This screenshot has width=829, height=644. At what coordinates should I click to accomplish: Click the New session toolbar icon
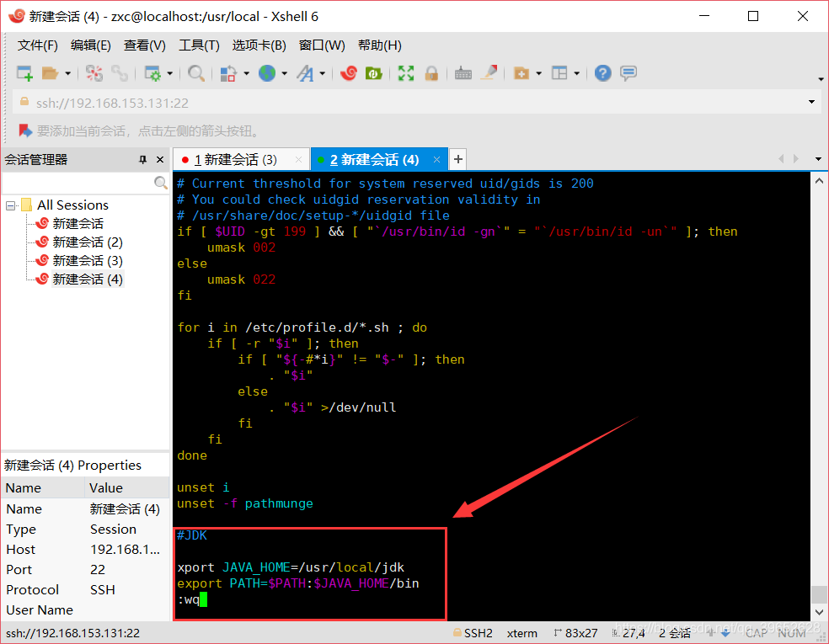pos(24,73)
